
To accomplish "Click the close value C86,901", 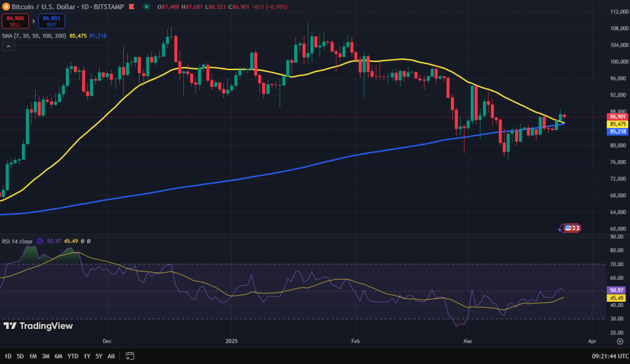I will [238, 7].
